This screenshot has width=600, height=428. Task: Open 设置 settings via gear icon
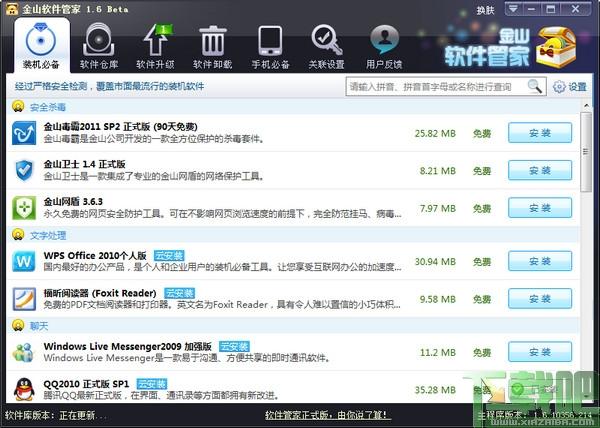click(x=570, y=87)
